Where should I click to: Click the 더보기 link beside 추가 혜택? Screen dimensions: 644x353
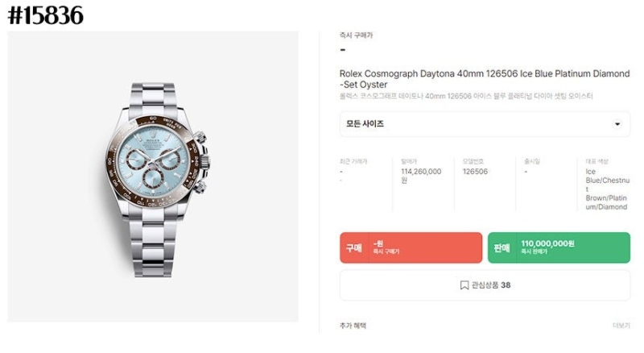tap(621, 326)
